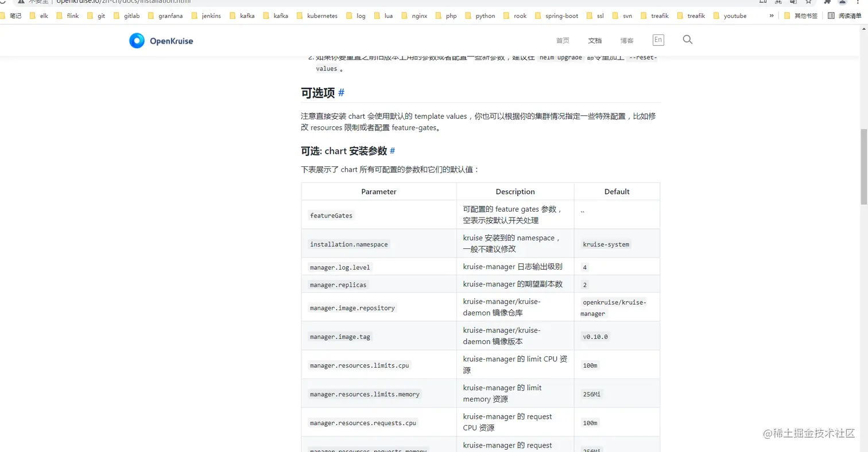Click the Parameter column header
The height and width of the screenshot is (452, 868).
379,192
